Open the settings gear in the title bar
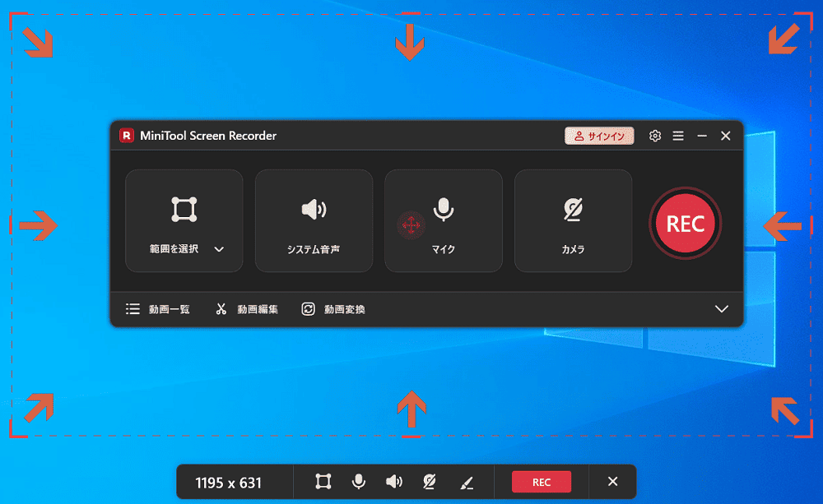 click(654, 136)
